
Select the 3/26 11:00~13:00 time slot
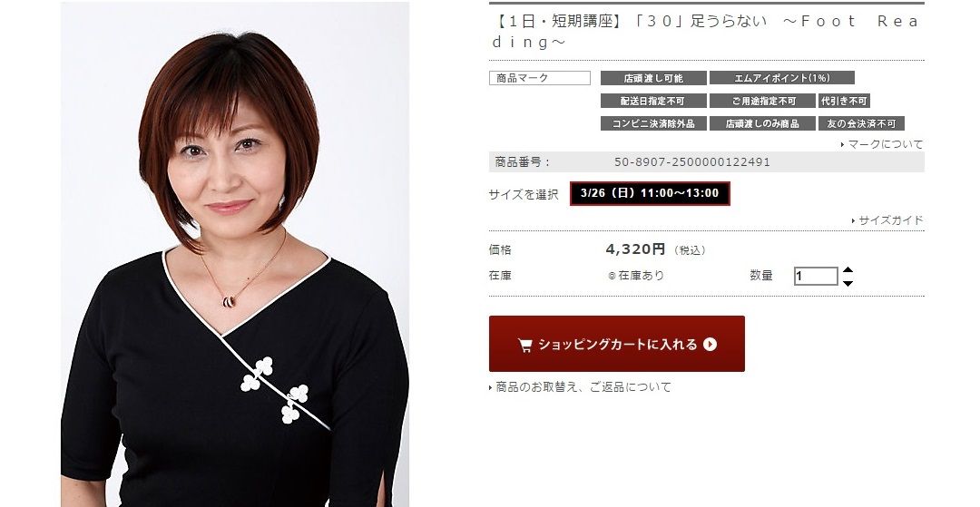(x=650, y=193)
